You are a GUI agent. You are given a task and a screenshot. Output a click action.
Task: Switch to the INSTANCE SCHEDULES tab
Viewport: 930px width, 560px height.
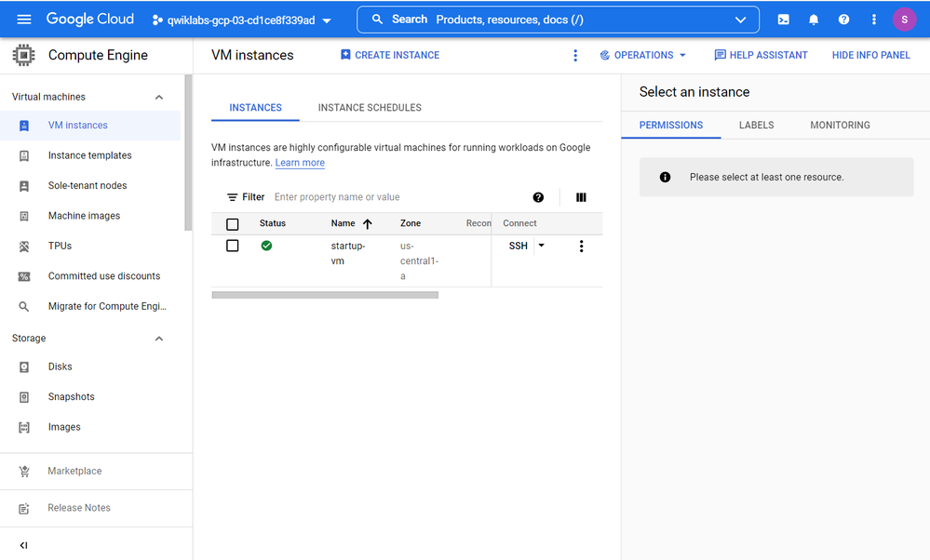coord(370,108)
